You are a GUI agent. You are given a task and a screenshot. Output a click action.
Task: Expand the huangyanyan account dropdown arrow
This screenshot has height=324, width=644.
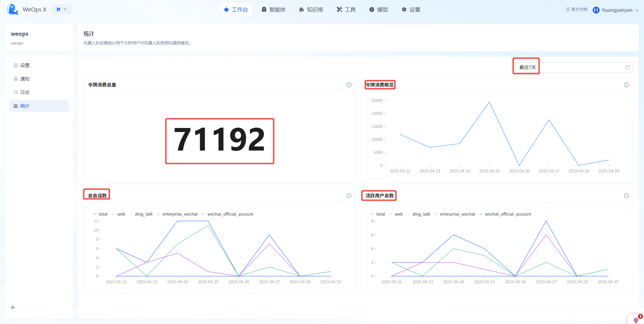tap(637, 10)
